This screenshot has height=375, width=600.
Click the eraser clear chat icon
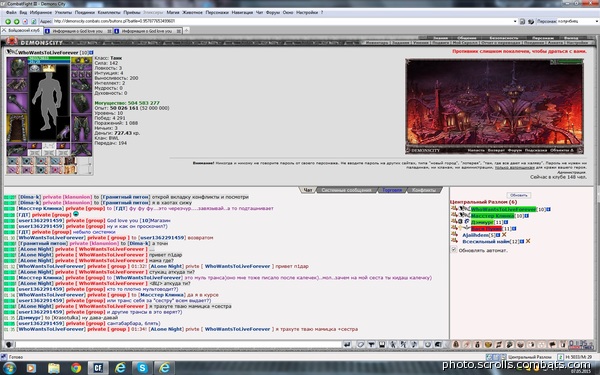[x=360, y=344]
